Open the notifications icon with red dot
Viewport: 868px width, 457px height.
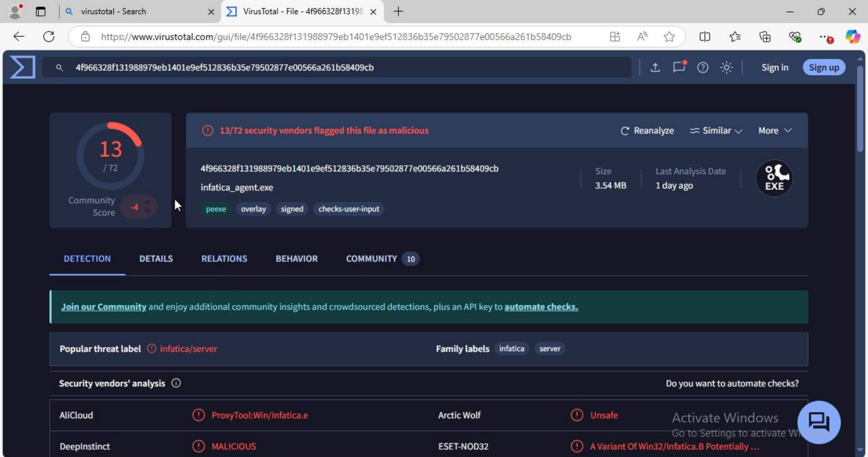click(679, 67)
